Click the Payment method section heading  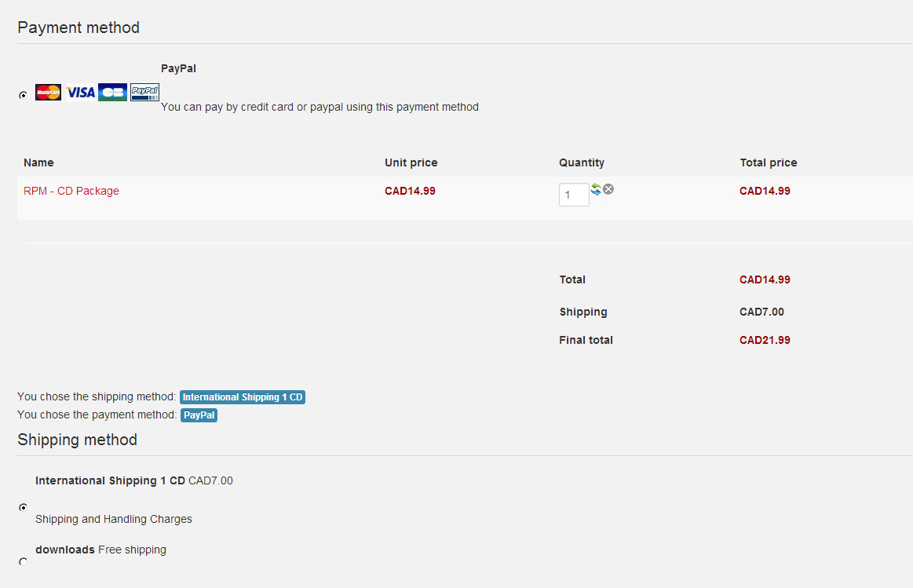79,27
